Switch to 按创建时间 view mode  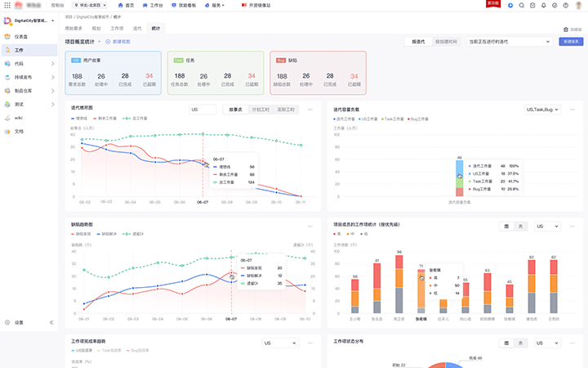446,42
